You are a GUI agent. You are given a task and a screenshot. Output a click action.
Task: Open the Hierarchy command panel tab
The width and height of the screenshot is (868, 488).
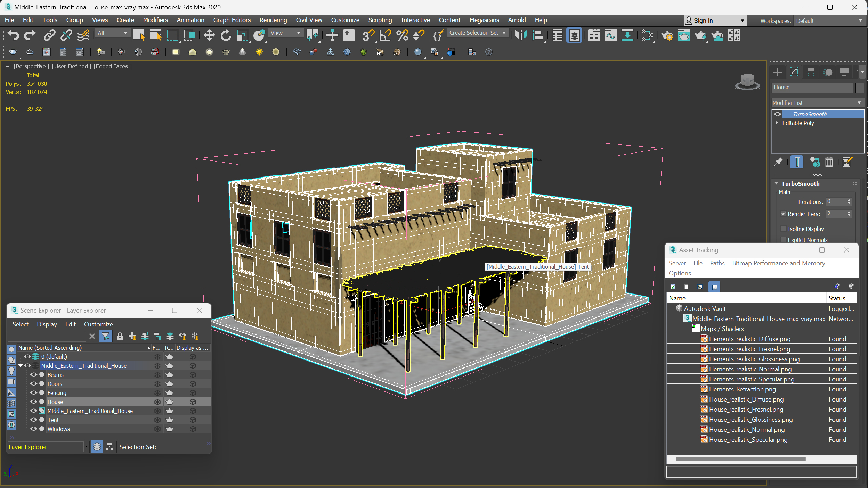tap(811, 72)
